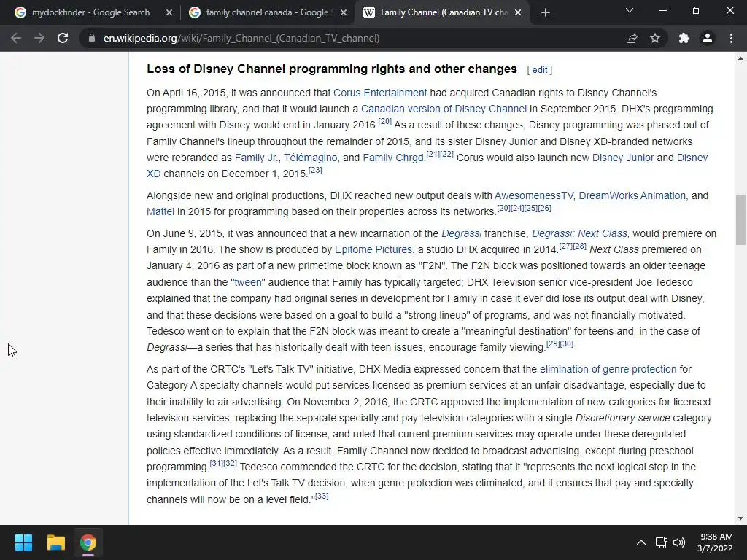Go forward with browser forward arrow
The image size is (747, 560).
pos(39,38)
